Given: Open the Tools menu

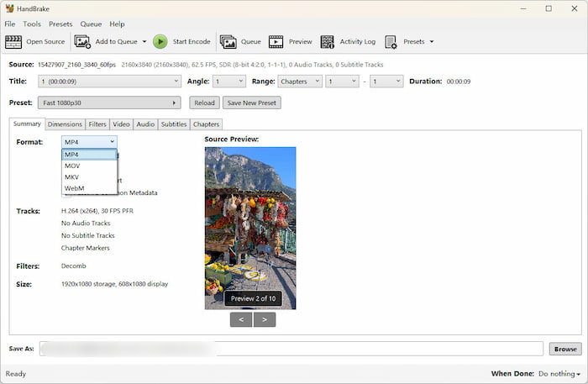Looking at the screenshot, I should [32, 24].
